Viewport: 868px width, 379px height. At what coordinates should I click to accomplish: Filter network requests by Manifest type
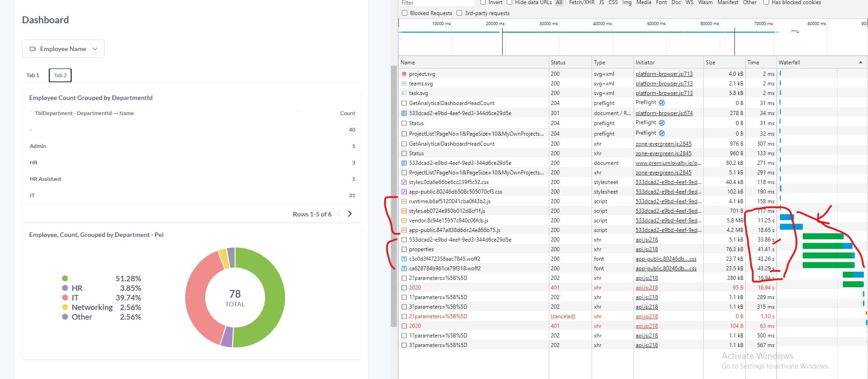(x=728, y=2)
